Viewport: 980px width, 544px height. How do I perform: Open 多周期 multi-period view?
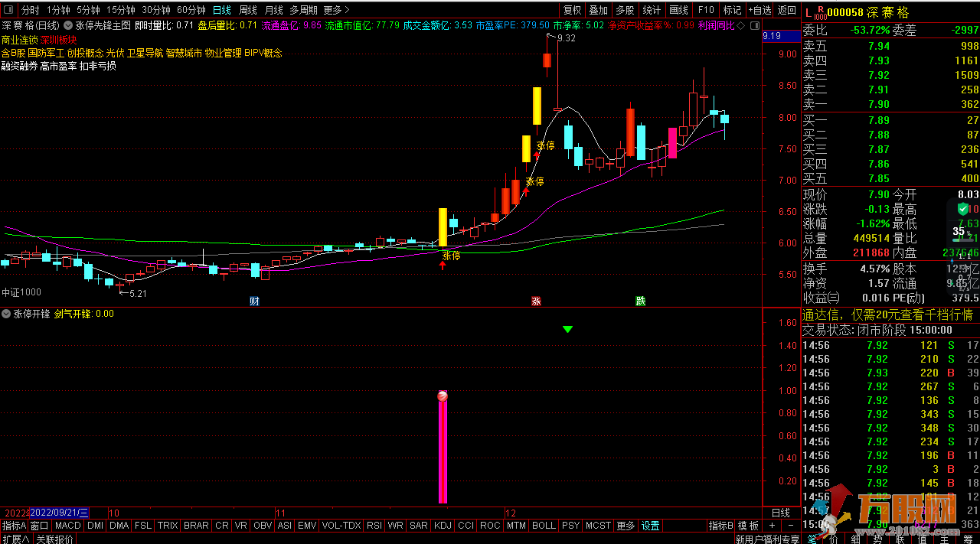[303, 10]
